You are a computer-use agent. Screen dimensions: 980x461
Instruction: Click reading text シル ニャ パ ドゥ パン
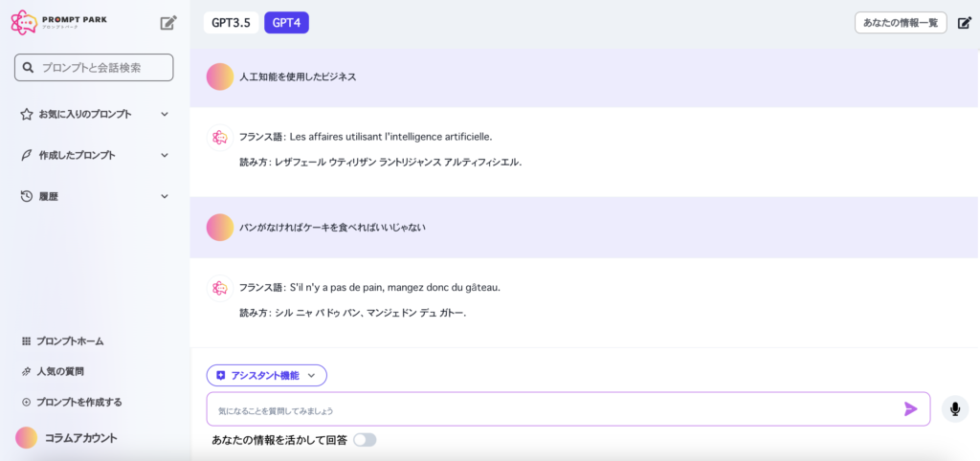318,313
